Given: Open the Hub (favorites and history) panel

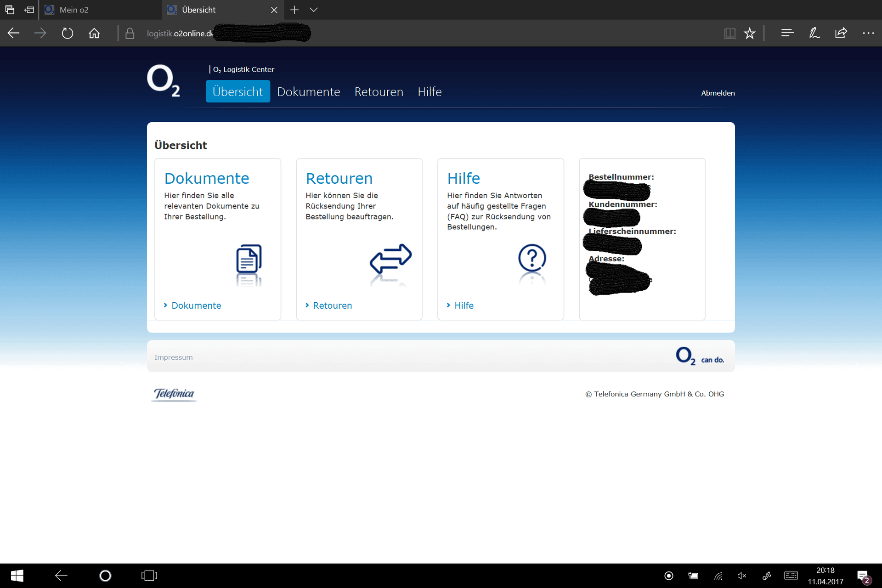Looking at the screenshot, I should (x=787, y=33).
